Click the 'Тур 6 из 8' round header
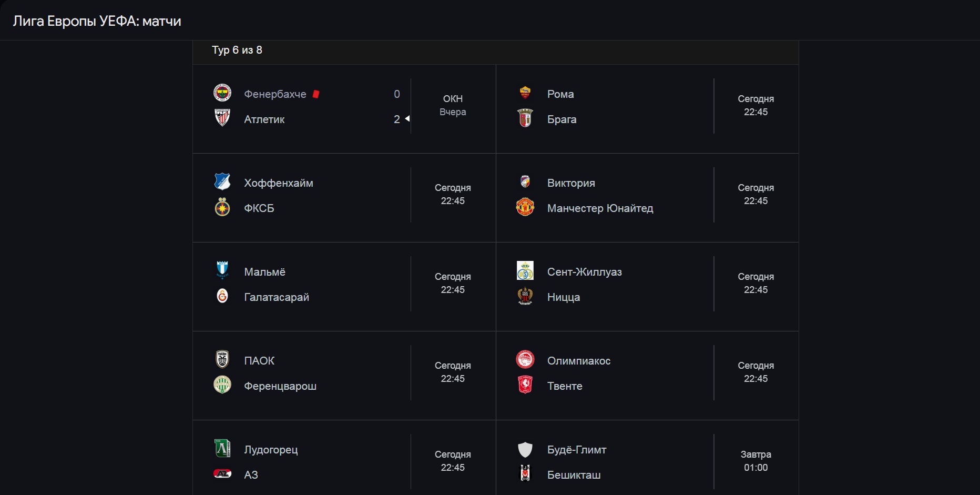The width and height of the screenshot is (980, 495). coord(237,50)
